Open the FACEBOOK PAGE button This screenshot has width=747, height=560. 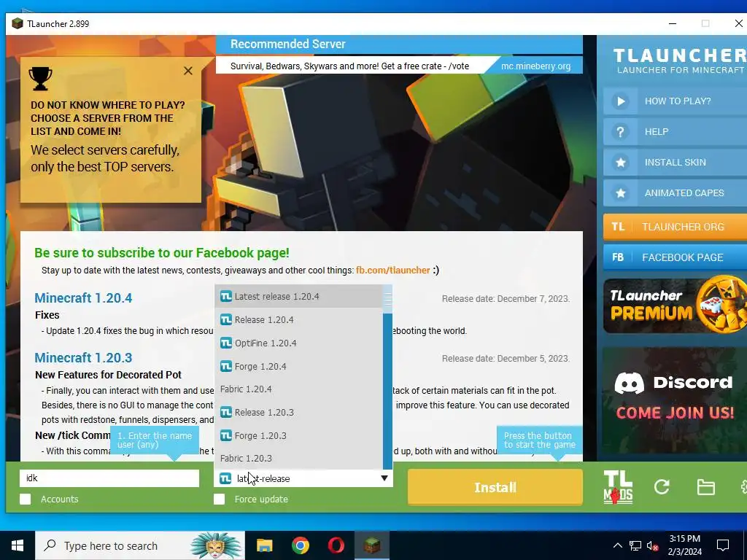[675, 257]
